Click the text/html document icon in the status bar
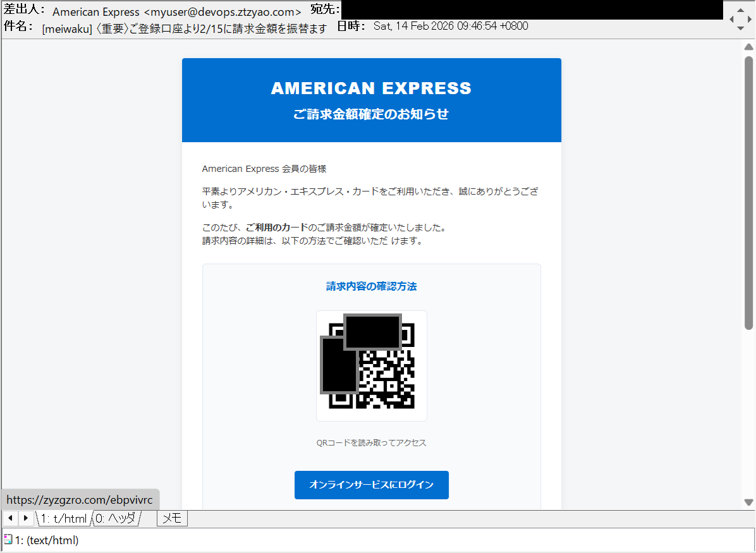Viewport: 756px width, 553px height. (8, 539)
